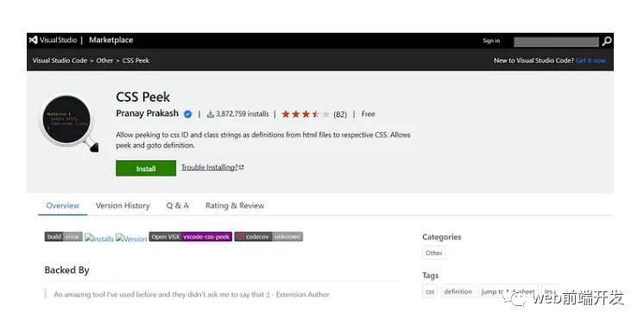This screenshot has width=644, height=325.
Task: Select the Overview tab
Action: (x=62, y=205)
